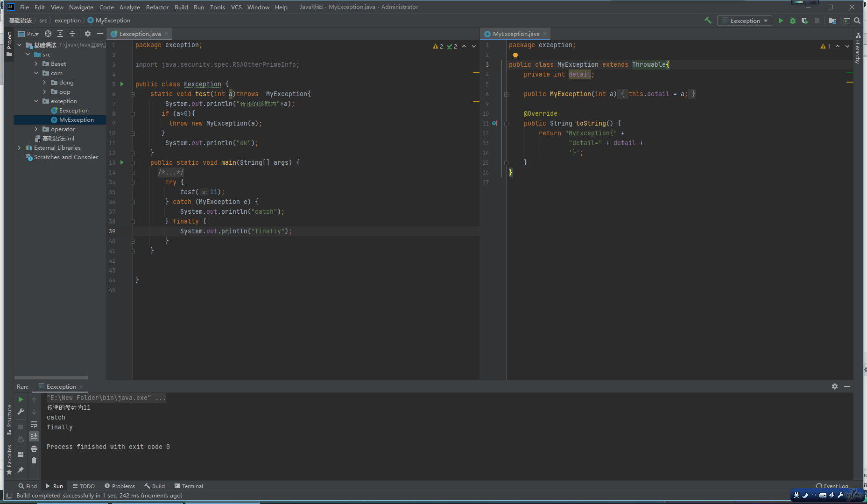Expand the Baset folder in project tree
Screen dimensions: 867x504
coord(36,64)
